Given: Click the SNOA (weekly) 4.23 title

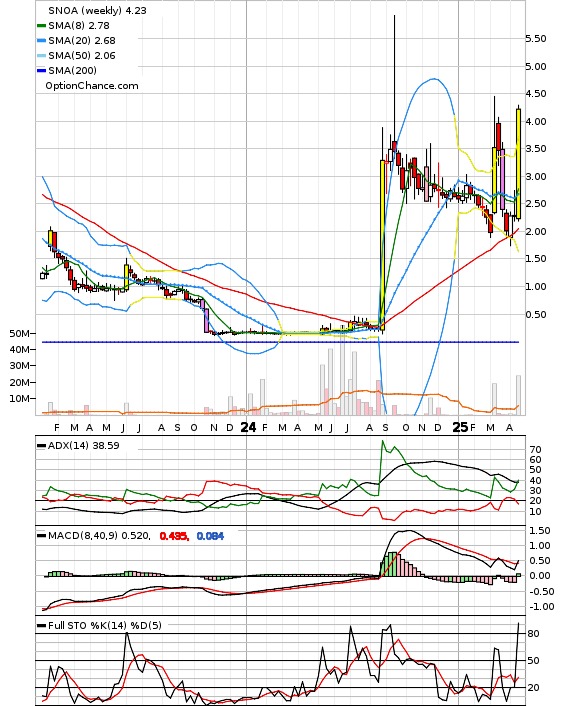Looking at the screenshot, I should [97, 10].
